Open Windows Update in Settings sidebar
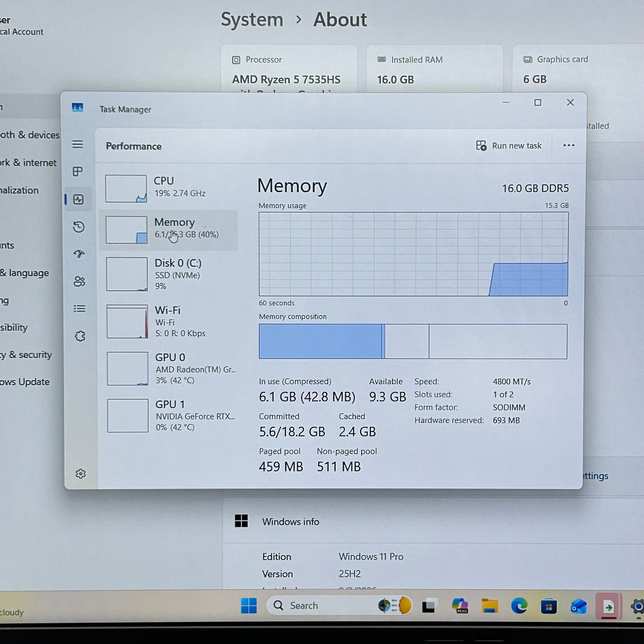The height and width of the screenshot is (644, 644). pos(25,382)
